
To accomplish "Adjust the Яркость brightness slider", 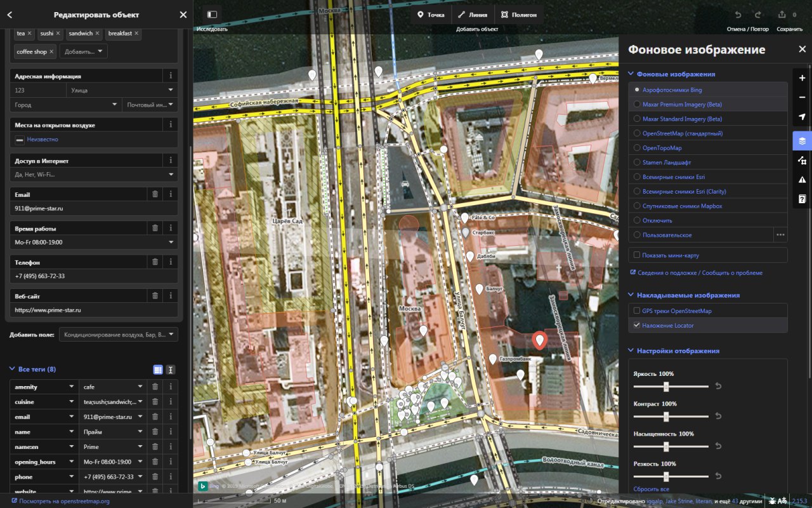I will tap(671, 386).
